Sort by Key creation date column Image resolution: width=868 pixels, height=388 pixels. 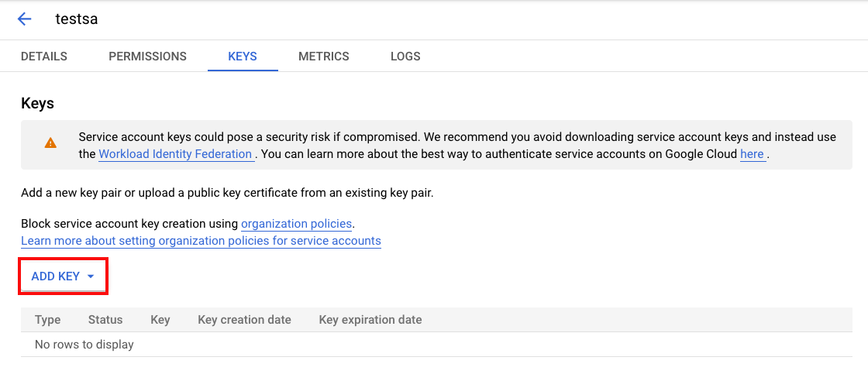coord(244,320)
